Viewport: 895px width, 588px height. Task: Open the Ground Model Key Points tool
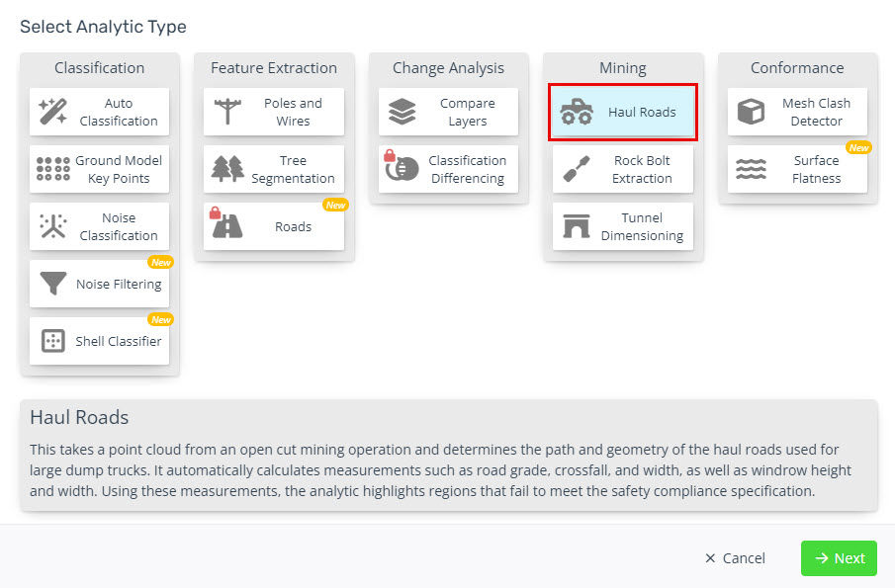[x=99, y=169]
